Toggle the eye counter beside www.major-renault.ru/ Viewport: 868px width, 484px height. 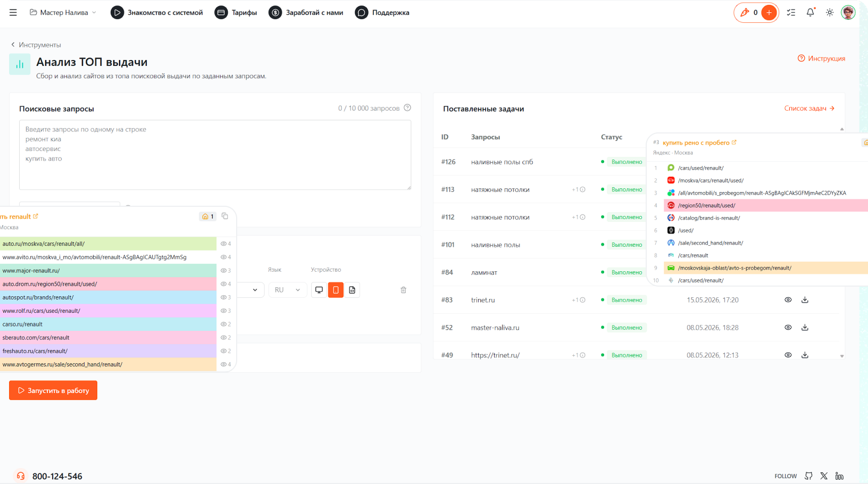tap(226, 271)
